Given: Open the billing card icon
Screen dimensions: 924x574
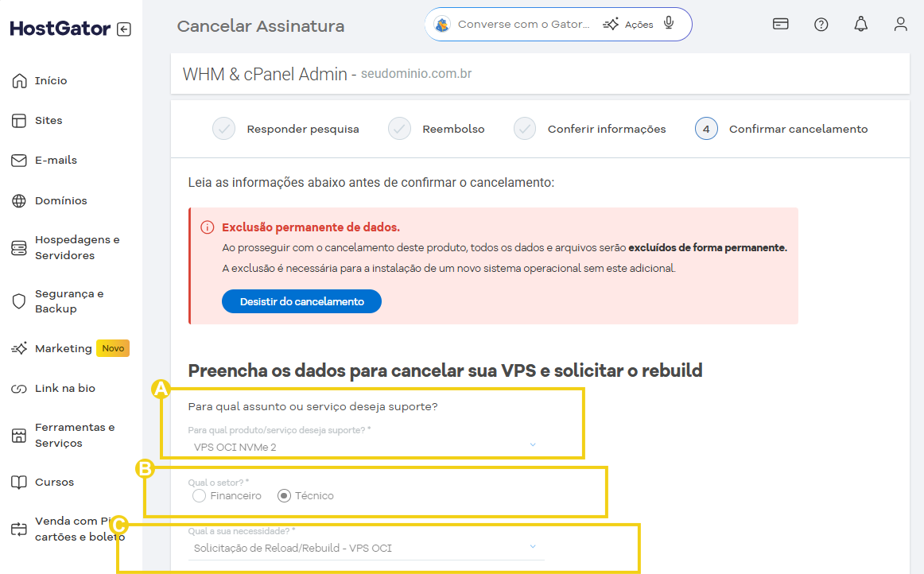Looking at the screenshot, I should point(780,24).
